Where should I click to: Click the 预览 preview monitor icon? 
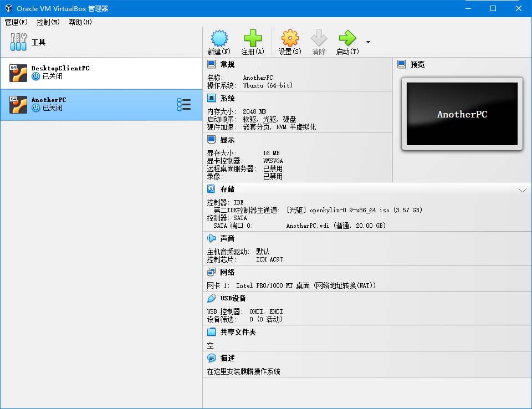pos(401,64)
